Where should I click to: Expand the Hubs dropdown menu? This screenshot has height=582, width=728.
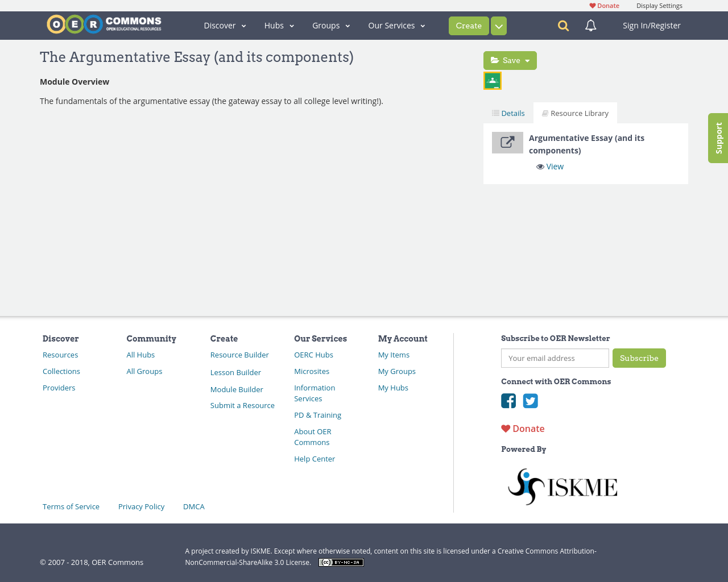point(279,26)
